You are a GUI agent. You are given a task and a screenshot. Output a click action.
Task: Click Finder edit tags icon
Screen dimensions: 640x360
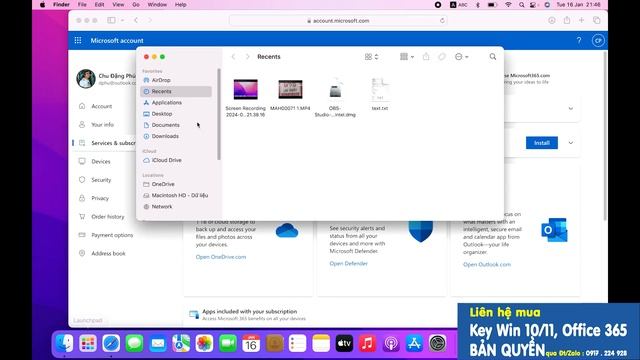pos(442,57)
